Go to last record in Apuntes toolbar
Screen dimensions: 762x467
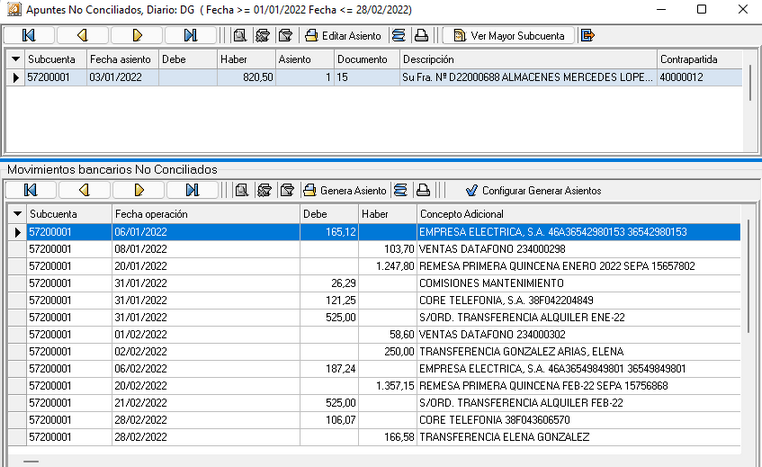click(190, 35)
